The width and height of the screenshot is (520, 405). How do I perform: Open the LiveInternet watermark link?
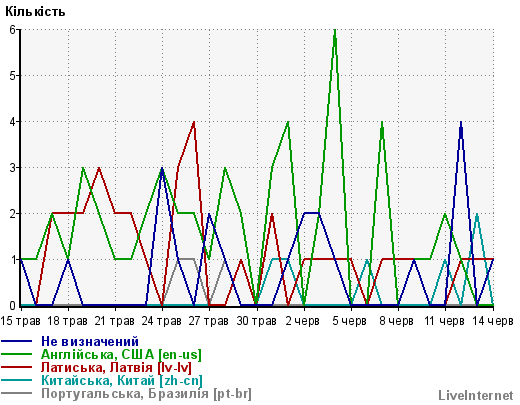click(476, 395)
